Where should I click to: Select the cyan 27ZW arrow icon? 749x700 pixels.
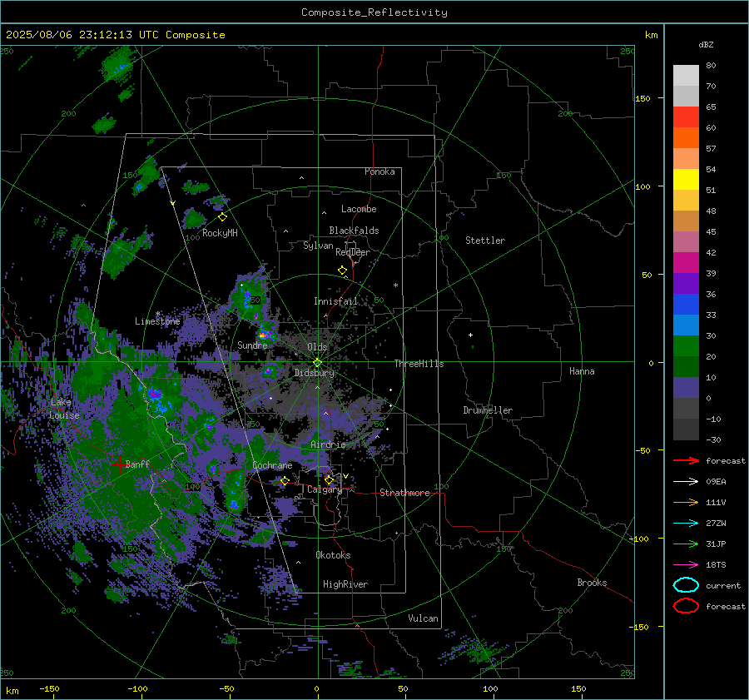(x=686, y=523)
